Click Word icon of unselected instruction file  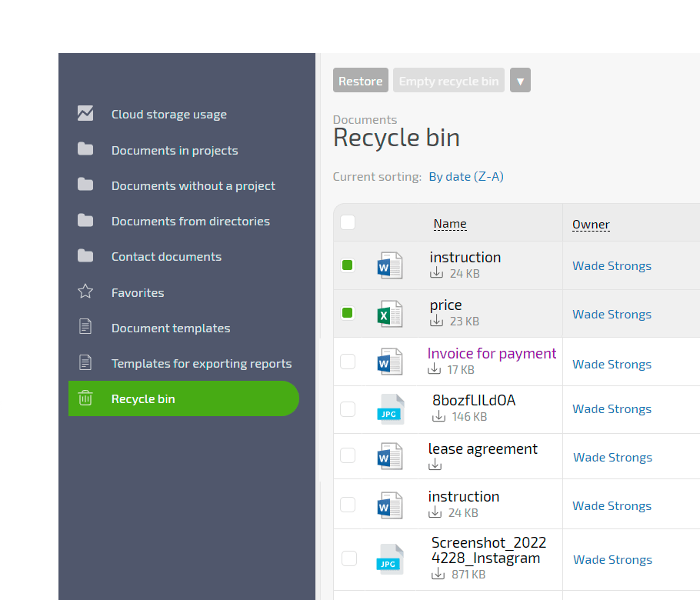390,505
